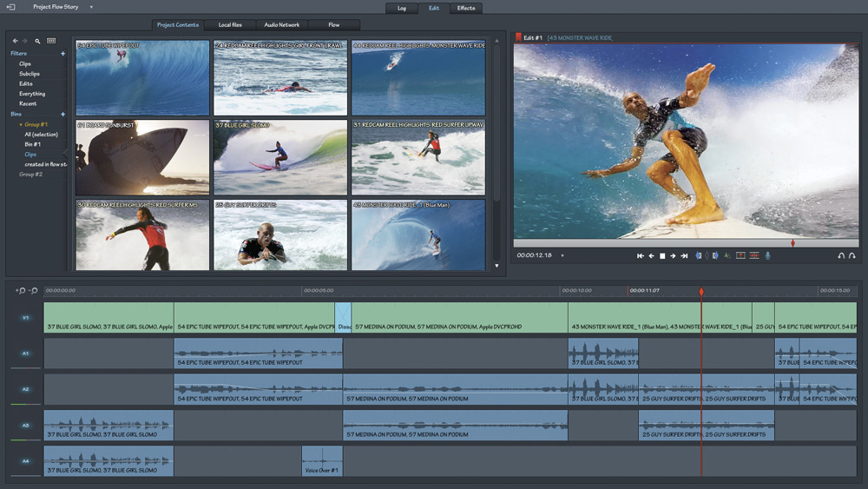
Task: Click the green add cue marker icon
Action: [x=727, y=255]
